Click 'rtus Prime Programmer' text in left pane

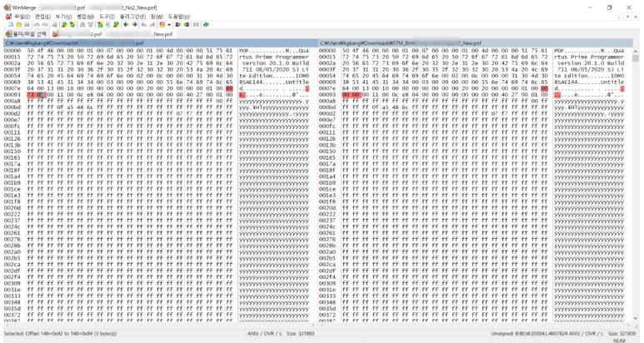pyautogui.click(x=273, y=57)
